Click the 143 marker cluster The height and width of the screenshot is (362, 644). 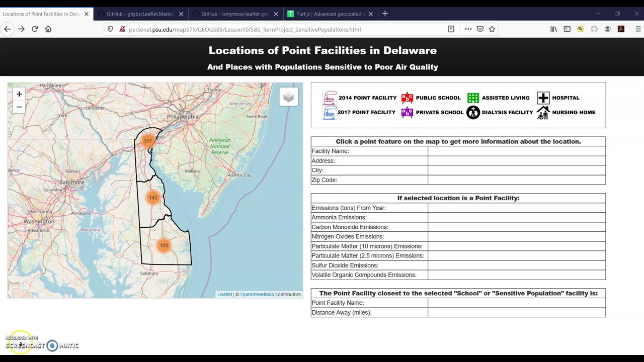[x=153, y=198]
